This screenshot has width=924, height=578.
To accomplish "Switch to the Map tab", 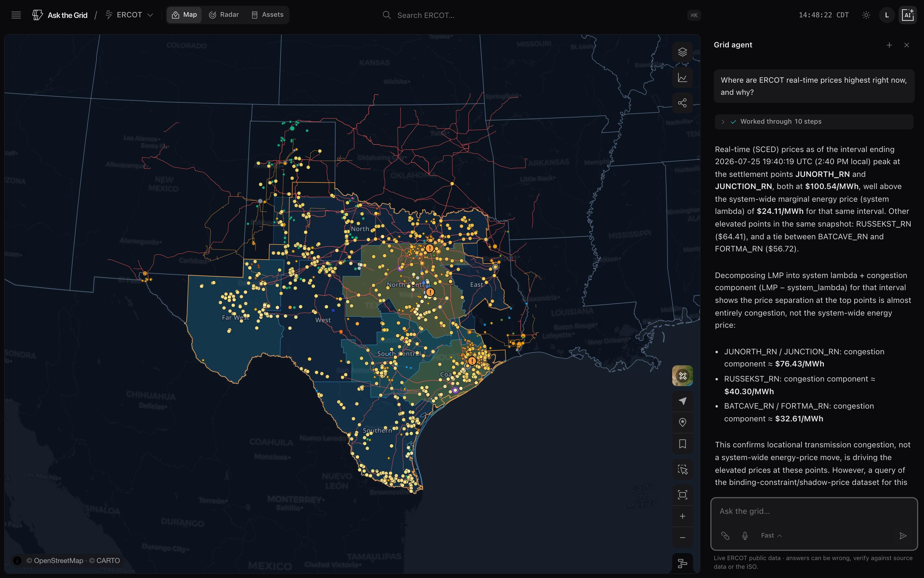I will tap(185, 15).
